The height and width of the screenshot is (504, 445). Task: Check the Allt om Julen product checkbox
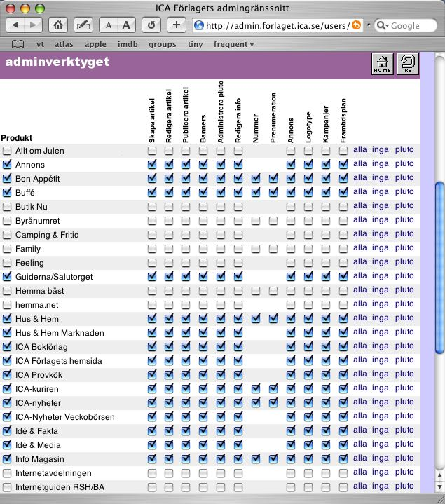tap(7, 151)
